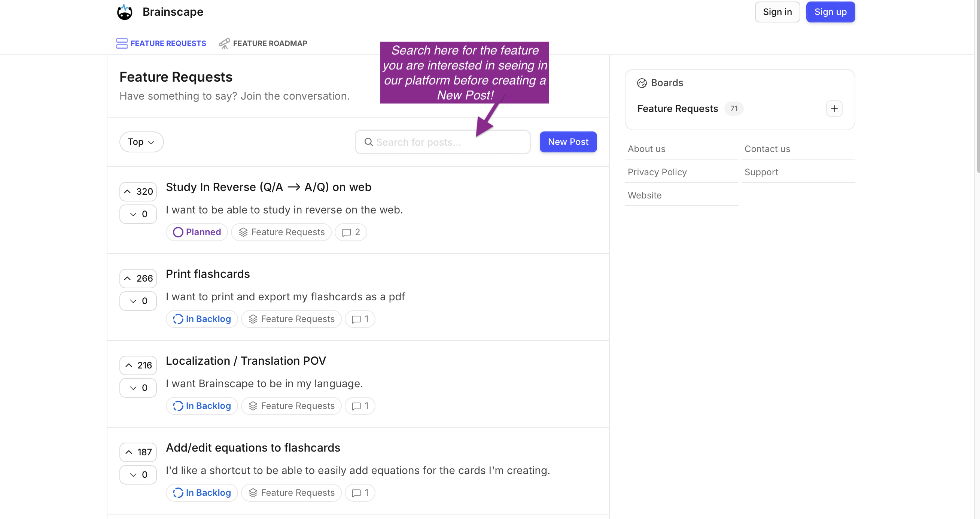
Task: Open the About us link
Action: (x=646, y=149)
